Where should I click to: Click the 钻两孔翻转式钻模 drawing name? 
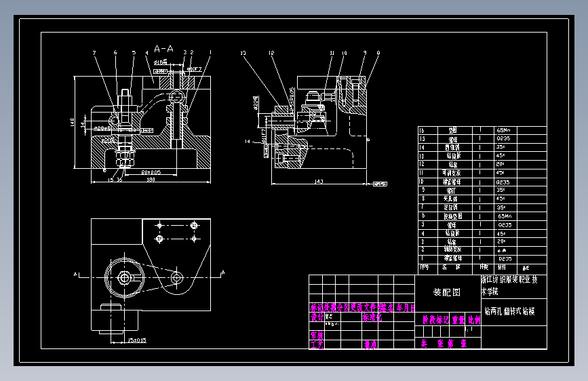[x=509, y=311]
